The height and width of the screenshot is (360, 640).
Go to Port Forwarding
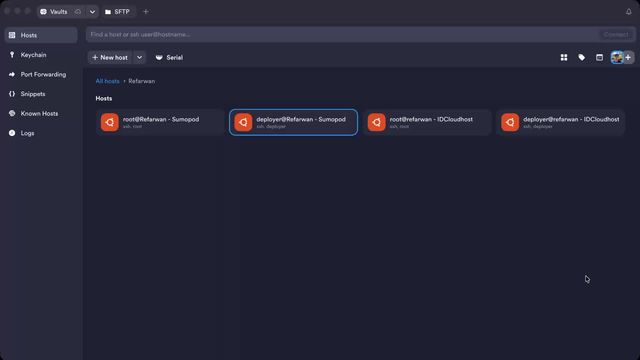pos(41,74)
